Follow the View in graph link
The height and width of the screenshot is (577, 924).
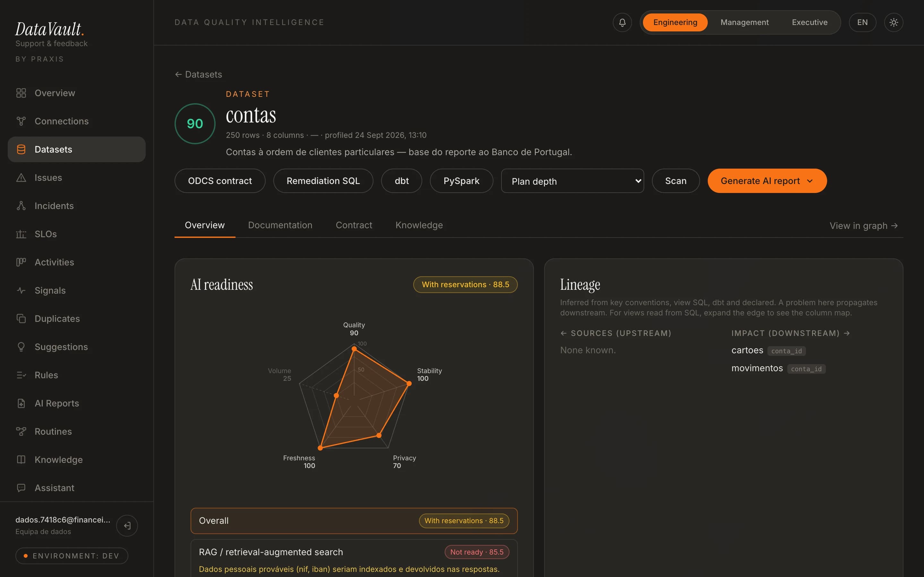click(864, 226)
